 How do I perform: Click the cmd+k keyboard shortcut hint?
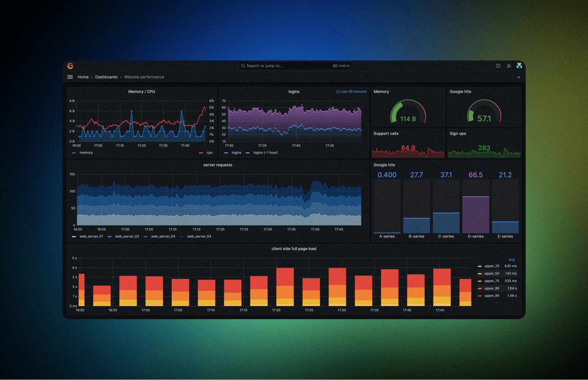pyautogui.click(x=341, y=66)
